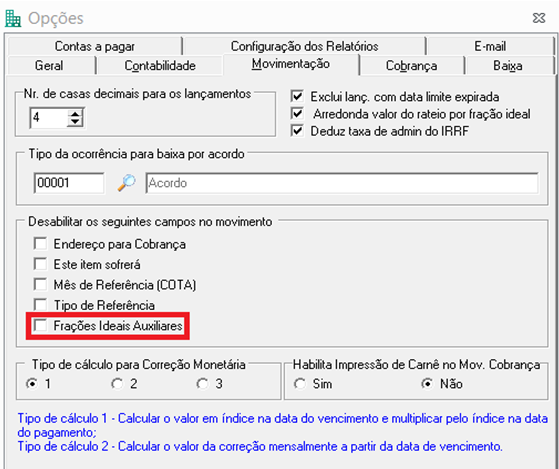Close the Opções dialog window
Screen dimensions: 559x469
point(539,18)
